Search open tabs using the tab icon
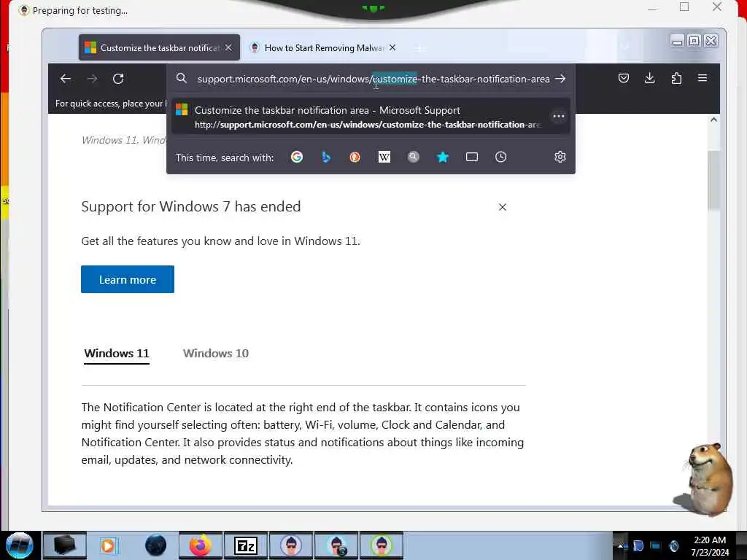 pos(472,157)
